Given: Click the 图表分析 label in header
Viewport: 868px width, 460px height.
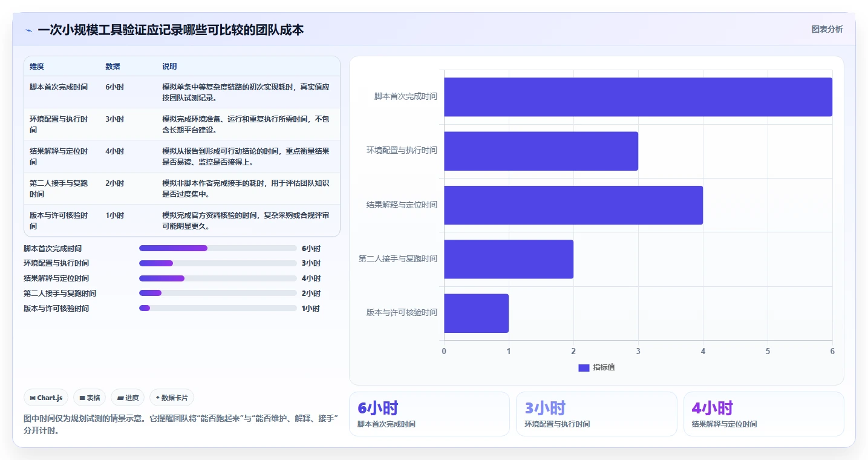Looking at the screenshot, I should coord(827,29).
